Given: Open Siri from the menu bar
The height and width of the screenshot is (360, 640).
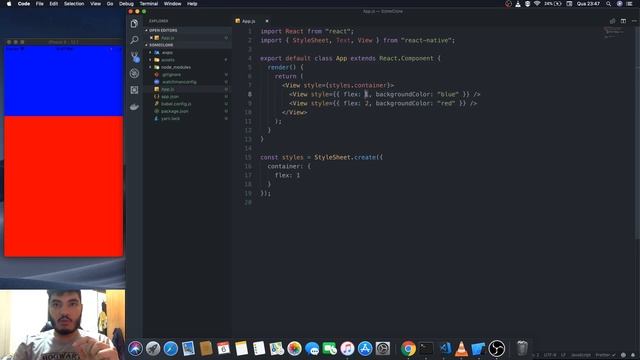Looking at the screenshot, I should click(619, 4).
